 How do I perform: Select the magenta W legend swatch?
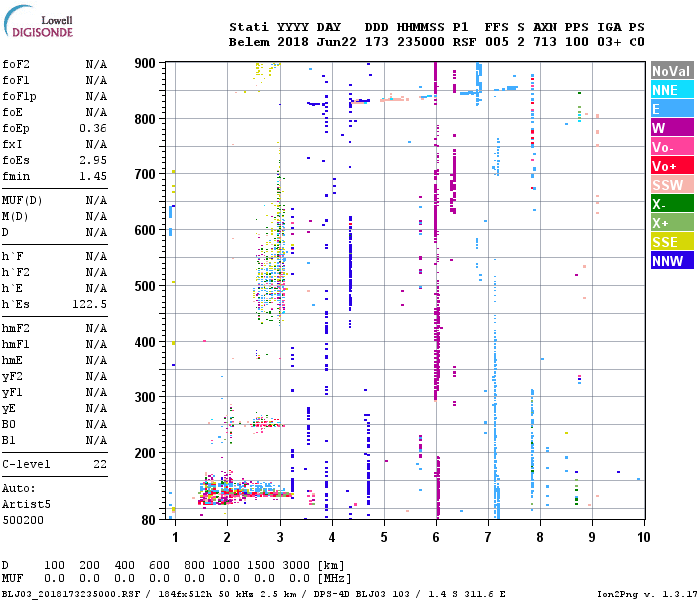coord(672,128)
